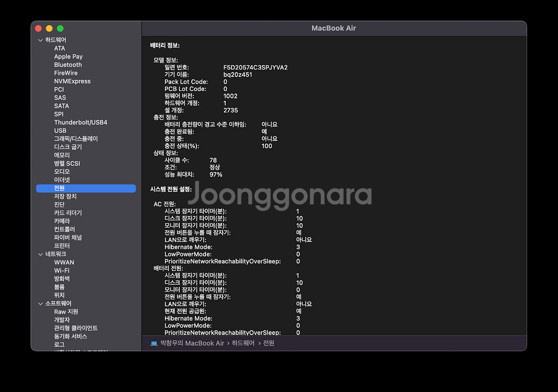Click the laptop icon in path bar
The width and height of the screenshot is (558, 392).
pyautogui.click(x=154, y=343)
